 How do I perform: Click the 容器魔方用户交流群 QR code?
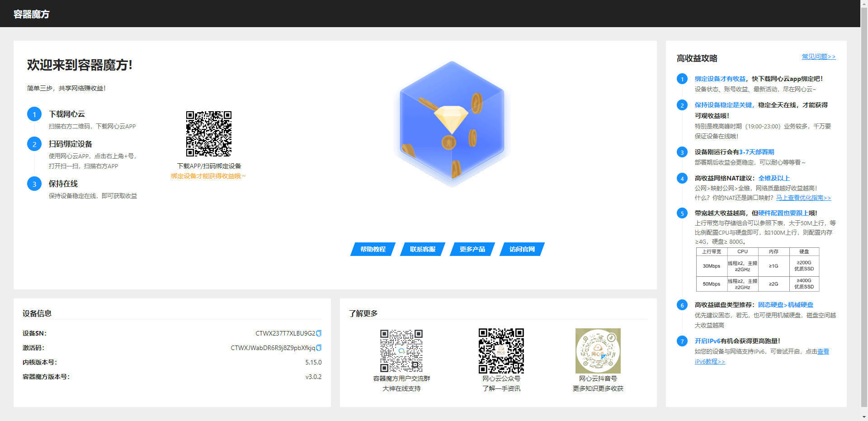[401, 351]
